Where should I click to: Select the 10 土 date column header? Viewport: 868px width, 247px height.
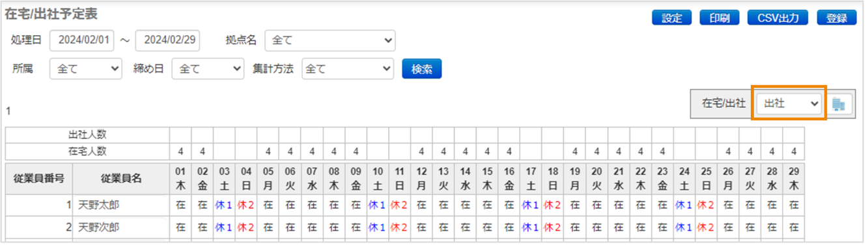click(378, 179)
